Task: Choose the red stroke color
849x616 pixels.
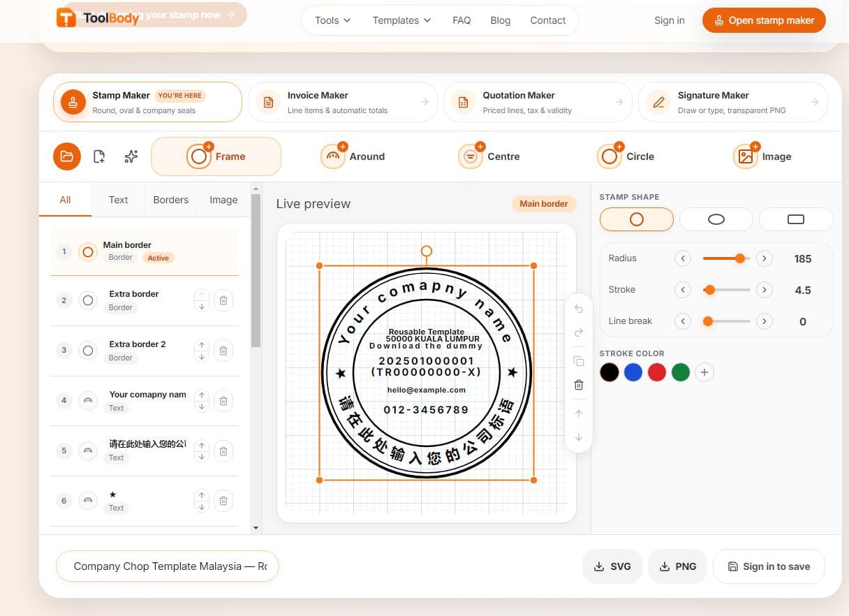Action: [x=657, y=372]
